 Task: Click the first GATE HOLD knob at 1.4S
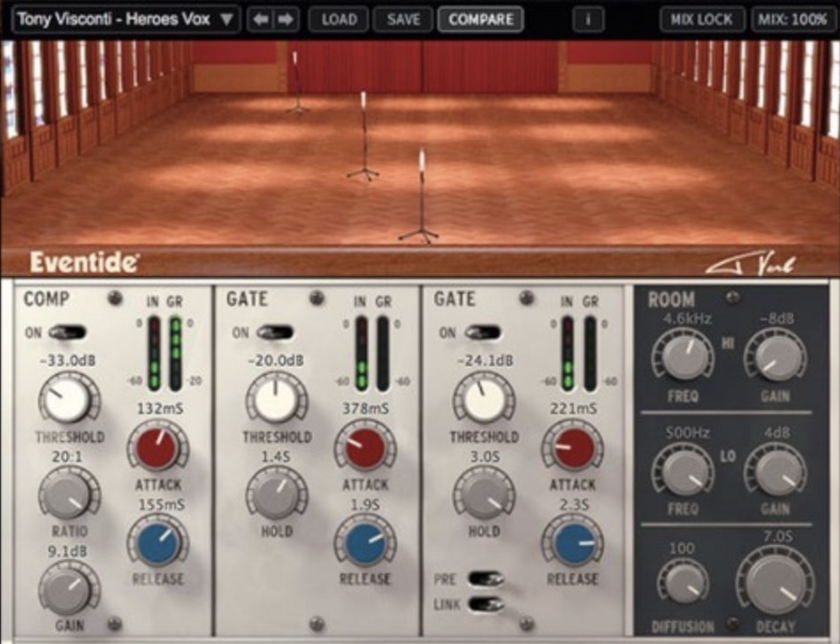(276, 494)
